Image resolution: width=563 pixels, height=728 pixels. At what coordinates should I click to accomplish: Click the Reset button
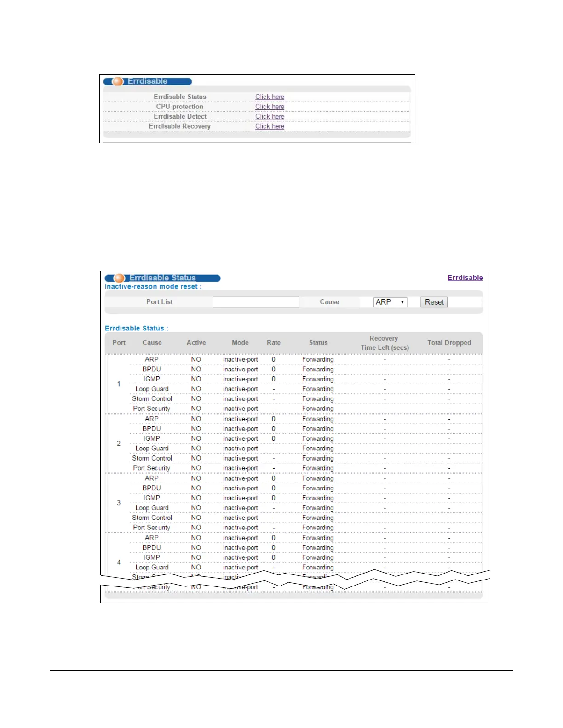coord(434,302)
